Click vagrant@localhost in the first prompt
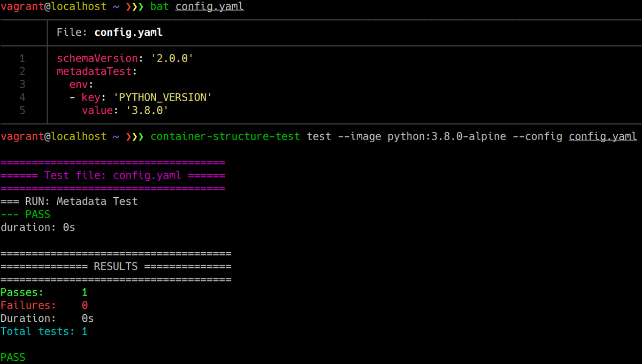642x364 pixels. pyautogui.click(x=53, y=7)
